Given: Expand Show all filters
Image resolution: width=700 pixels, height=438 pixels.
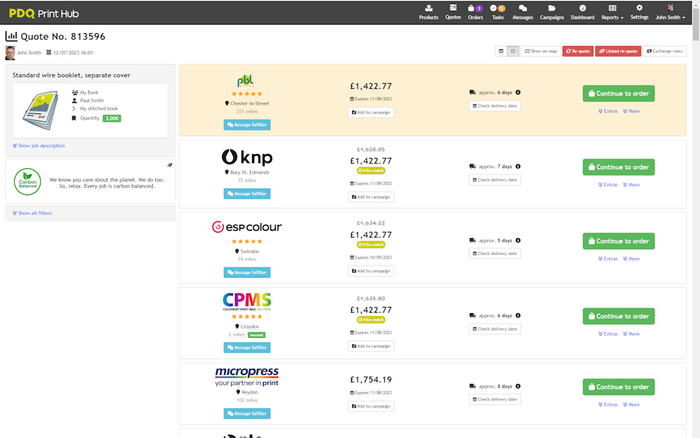Looking at the screenshot, I should coord(32,213).
